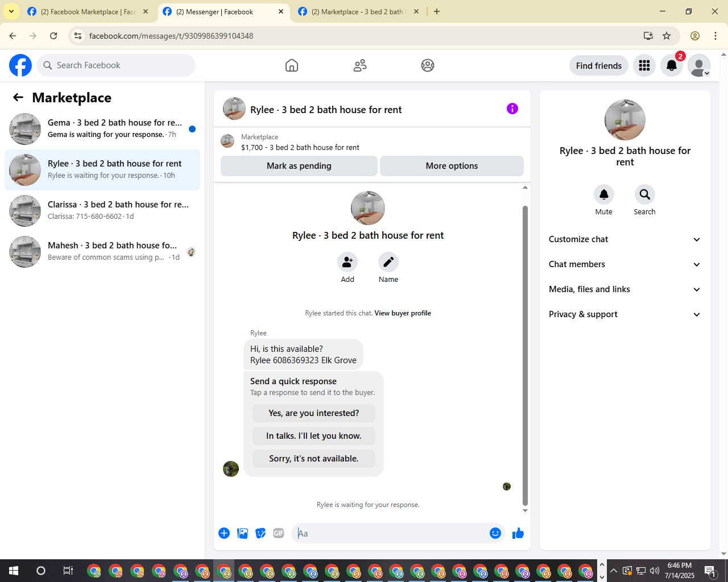The image size is (728, 582).
Task: Send quick reply Sorry, it's not available.
Action: [314, 459]
